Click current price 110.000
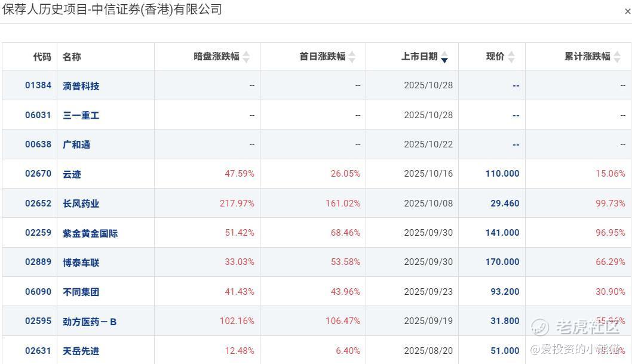632x364 pixels. [x=502, y=174]
